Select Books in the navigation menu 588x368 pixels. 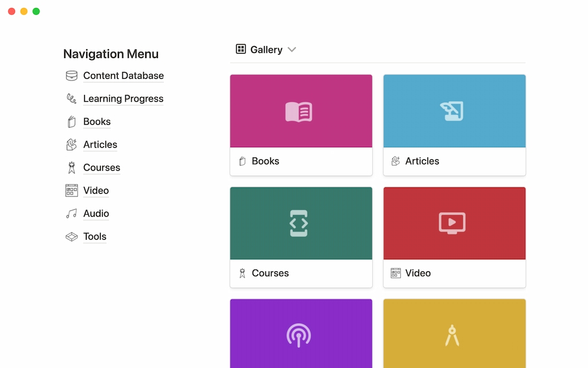coord(97,121)
